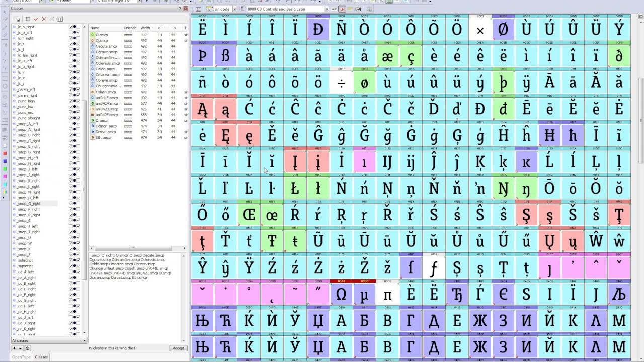
Task: Click the red X delete icon in the Classes toolbar
Action: pyautogui.click(x=44, y=19)
